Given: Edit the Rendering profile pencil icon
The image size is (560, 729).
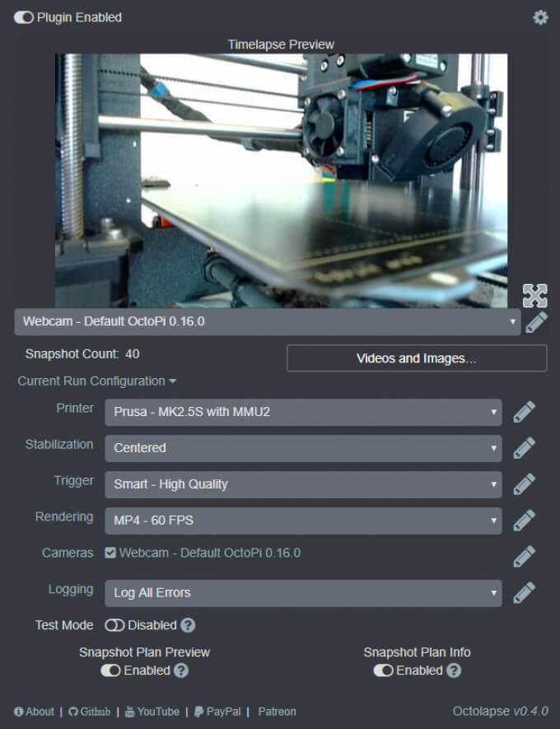Looking at the screenshot, I should 524,521.
